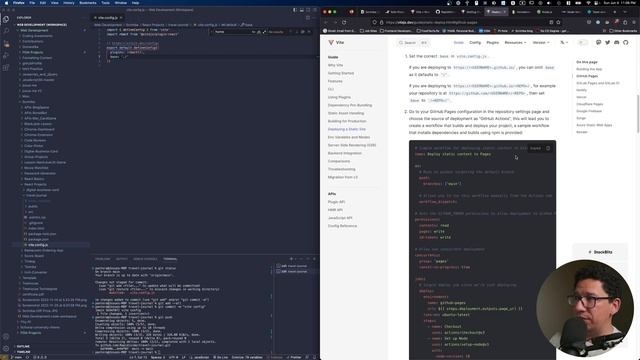The height and width of the screenshot is (360, 640).
Task: Open the Config link in the Vite navbar
Action: (x=475, y=42)
